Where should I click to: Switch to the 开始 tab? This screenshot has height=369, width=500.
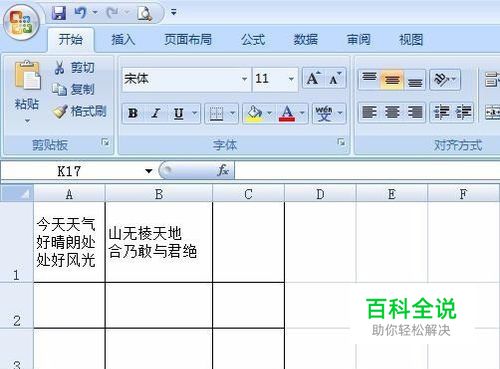[x=71, y=40]
